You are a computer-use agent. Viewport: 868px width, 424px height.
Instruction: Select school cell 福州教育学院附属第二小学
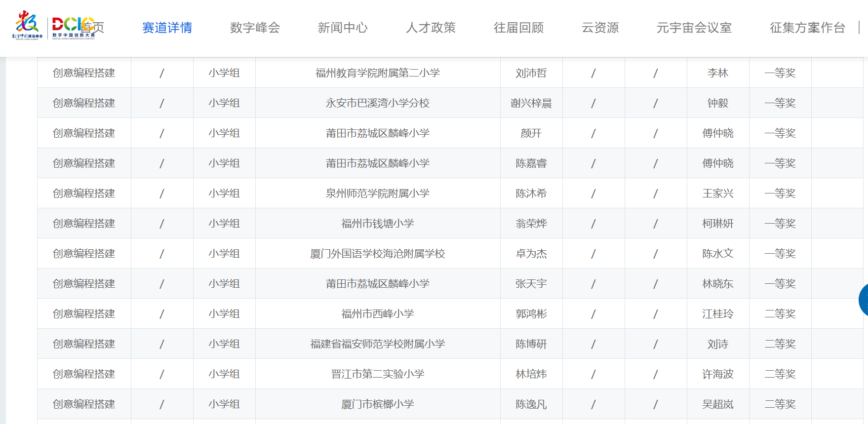click(x=378, y=73)
